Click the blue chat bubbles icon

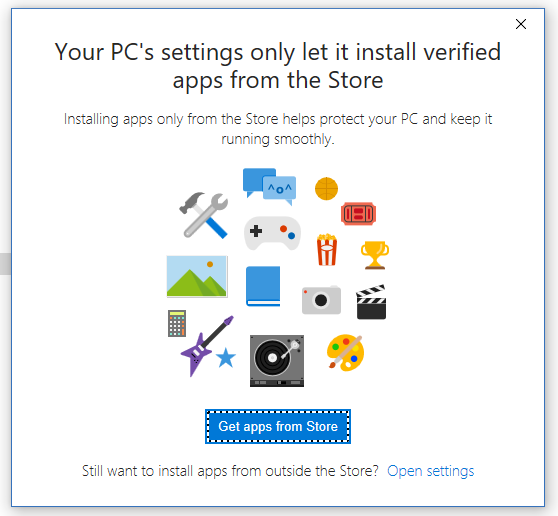pos(269,186)
